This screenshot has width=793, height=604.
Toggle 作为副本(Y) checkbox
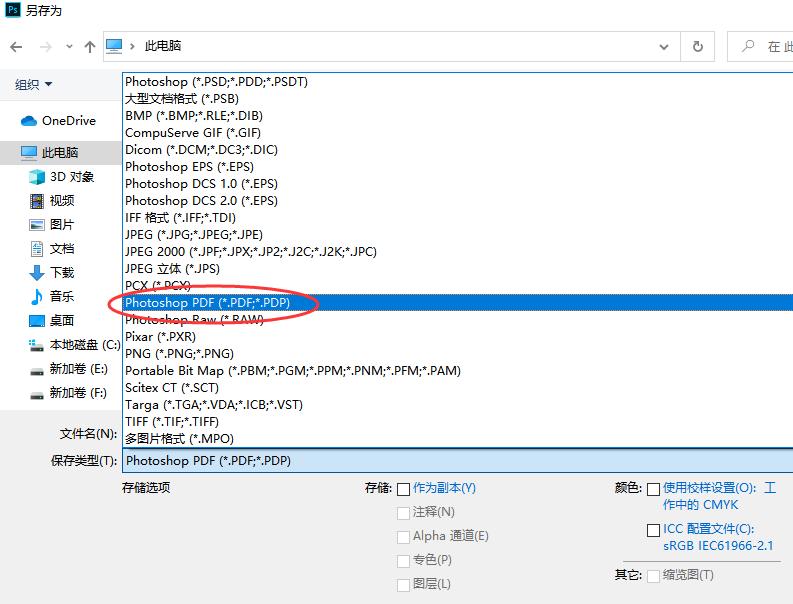403,489
